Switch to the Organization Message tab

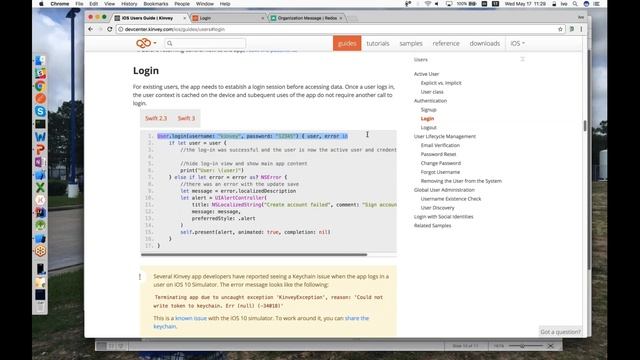[x=306, y=18]
